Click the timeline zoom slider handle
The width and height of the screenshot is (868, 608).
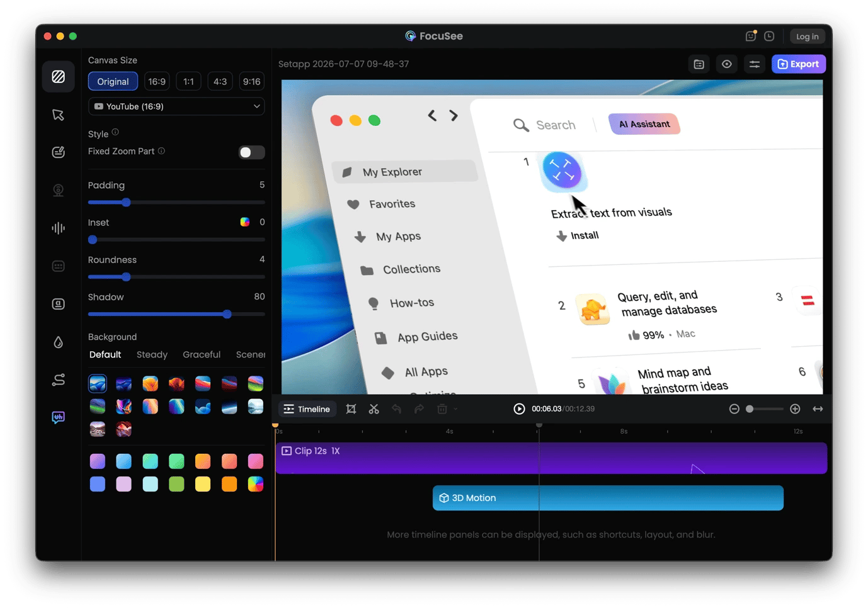coord(750,409)
